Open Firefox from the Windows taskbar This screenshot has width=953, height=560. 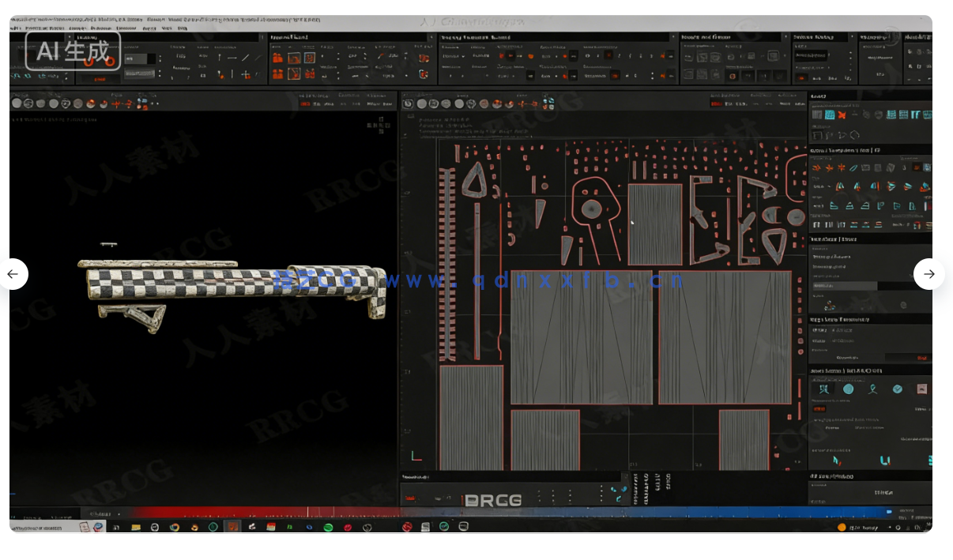(174, 527)
